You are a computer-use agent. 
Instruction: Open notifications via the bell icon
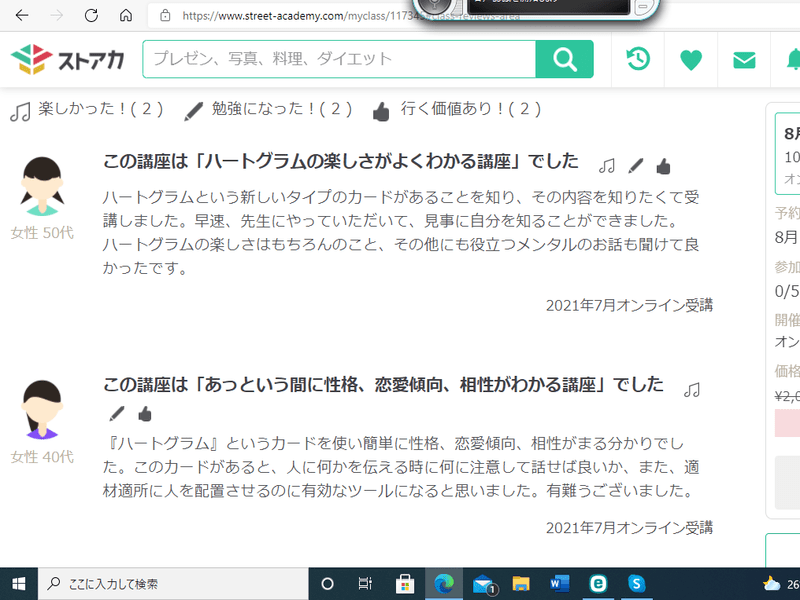pos(793,60)
